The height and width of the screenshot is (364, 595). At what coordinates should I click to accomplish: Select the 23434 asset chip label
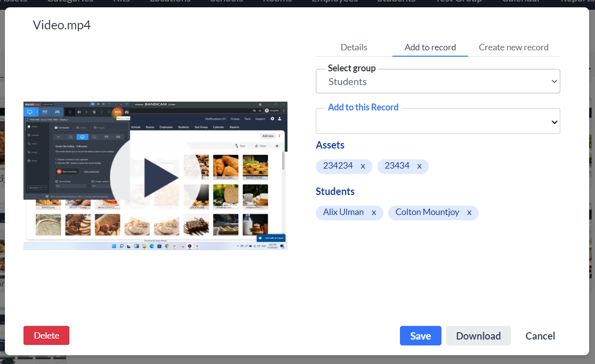pos(397,166)
